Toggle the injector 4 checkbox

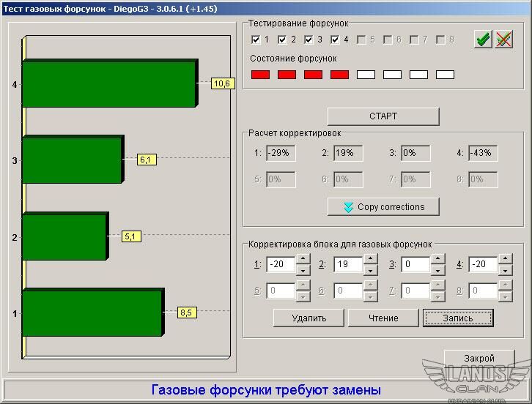coord(335,40)
